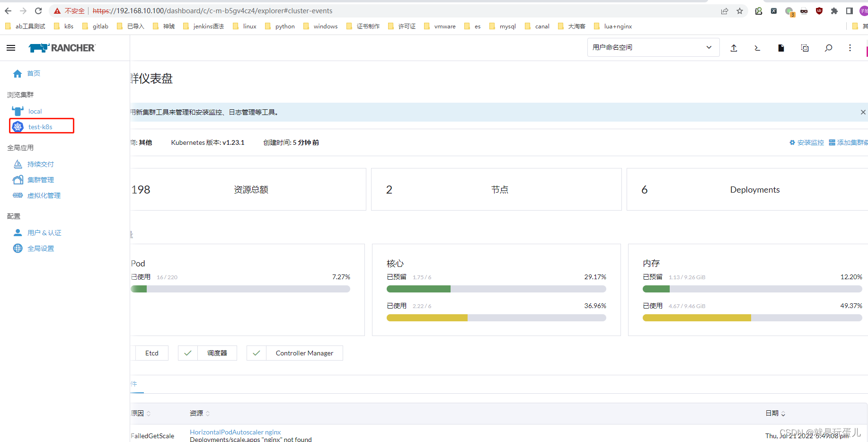This screenshot has width=868, height=442.
Task: Click the cluster management barn icon
Action: point(18,180)
